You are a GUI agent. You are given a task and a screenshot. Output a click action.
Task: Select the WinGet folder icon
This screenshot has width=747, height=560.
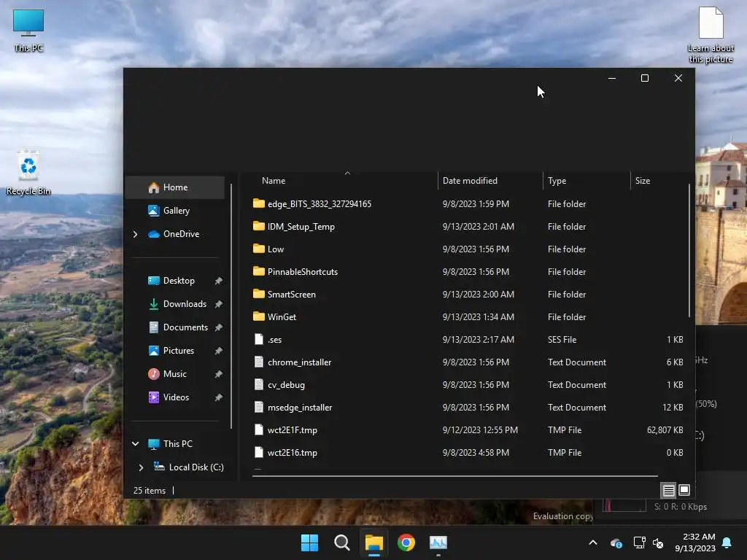point(259,316)
